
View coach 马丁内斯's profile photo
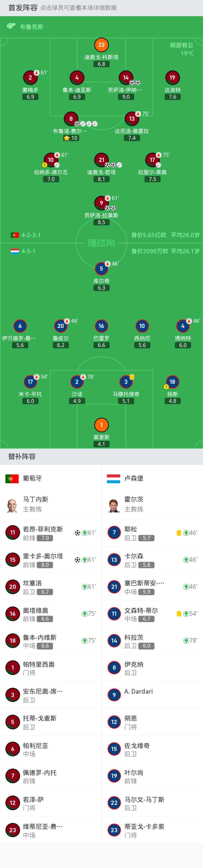pos(12,505)
